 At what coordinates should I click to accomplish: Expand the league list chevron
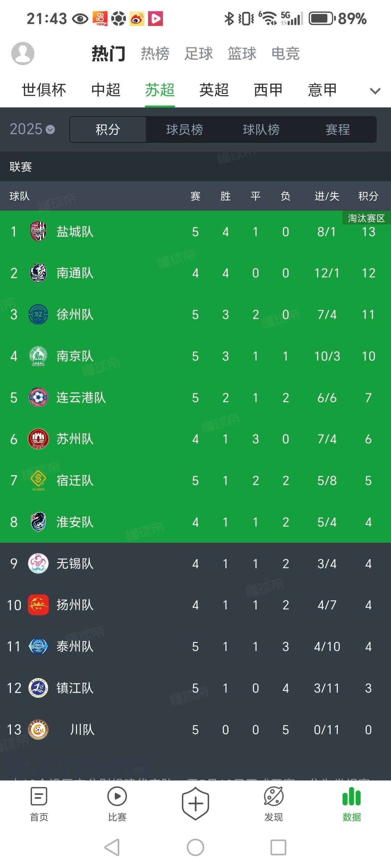[x=375, y=91]
